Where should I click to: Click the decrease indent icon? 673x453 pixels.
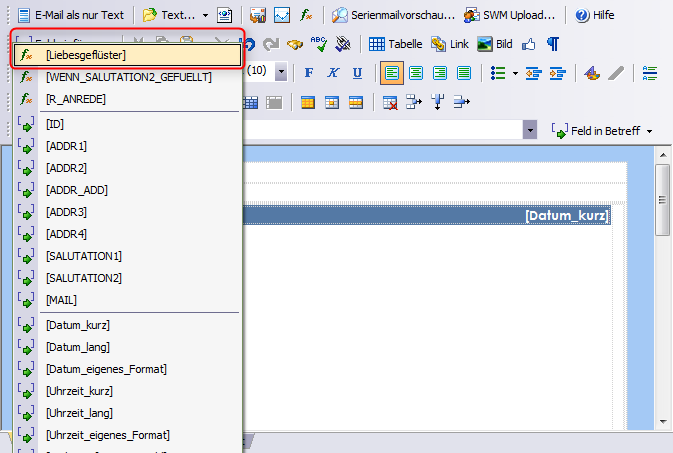pyautogui.click(x=534, y=73)
